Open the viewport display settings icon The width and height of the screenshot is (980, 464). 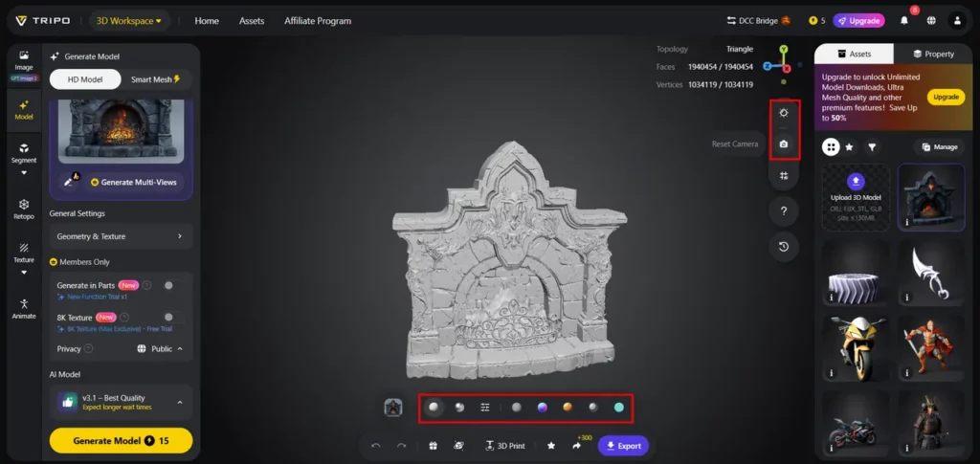point(784,176)
